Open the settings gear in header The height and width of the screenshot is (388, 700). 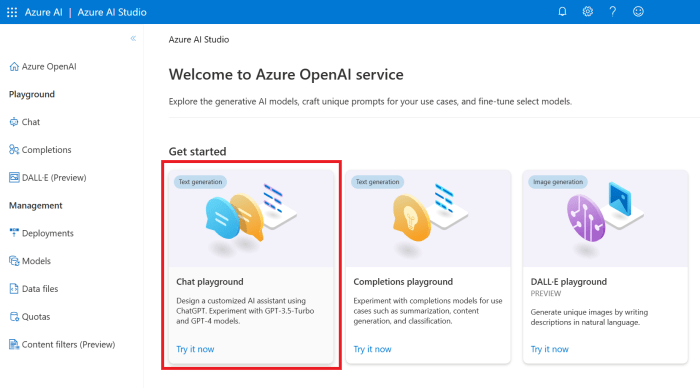coord(588,12)
